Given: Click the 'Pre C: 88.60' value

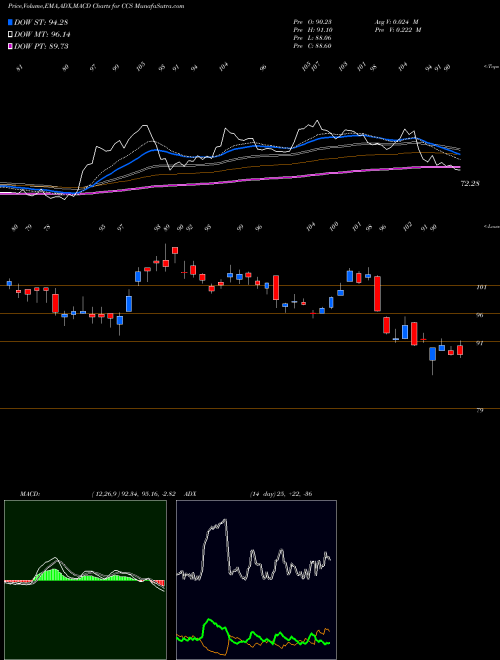Looking at the screenshot, I should tap(312, 46).
